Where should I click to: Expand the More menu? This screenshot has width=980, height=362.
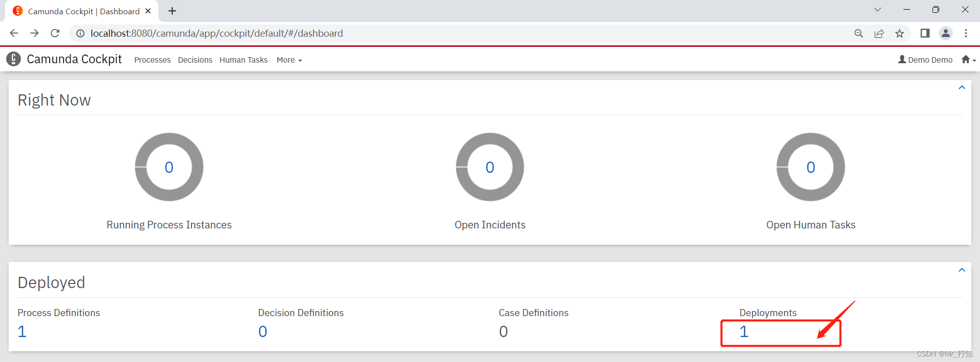(x=289, y=60)
